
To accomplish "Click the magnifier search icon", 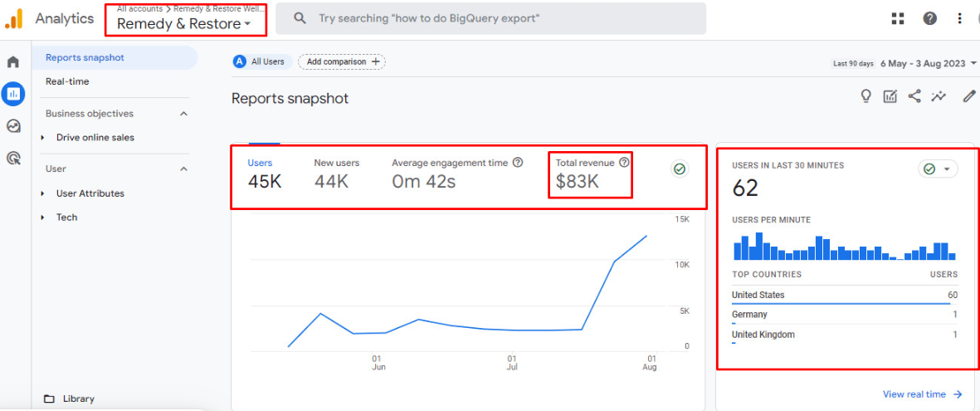I will [300, 19].
